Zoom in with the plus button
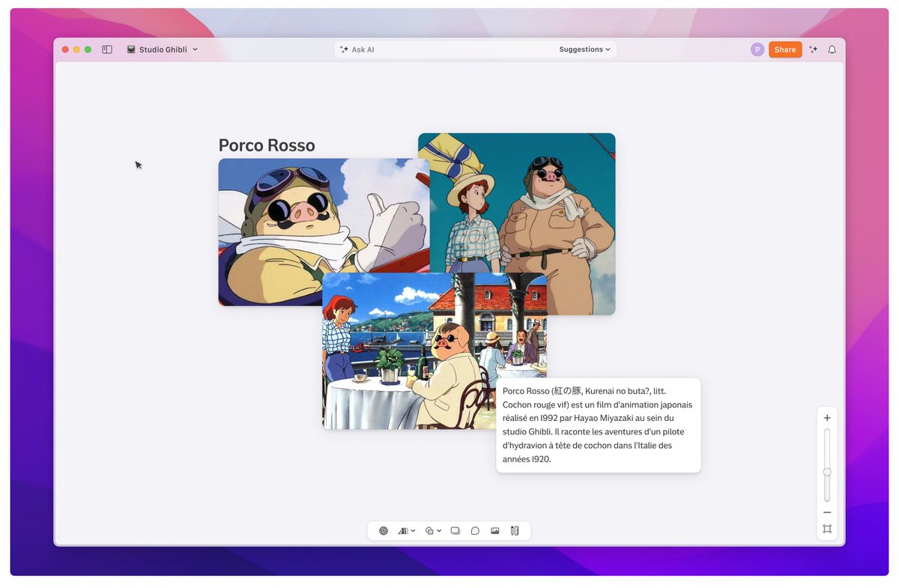Viewport: 899px width, 588px height. (x=827, y=418)
